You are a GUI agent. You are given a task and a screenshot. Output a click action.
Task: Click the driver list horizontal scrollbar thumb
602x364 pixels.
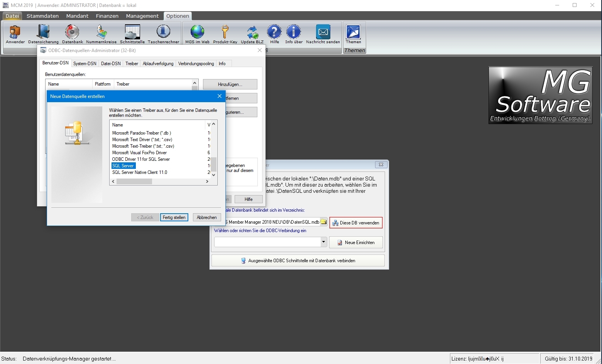tap(134, 181)
